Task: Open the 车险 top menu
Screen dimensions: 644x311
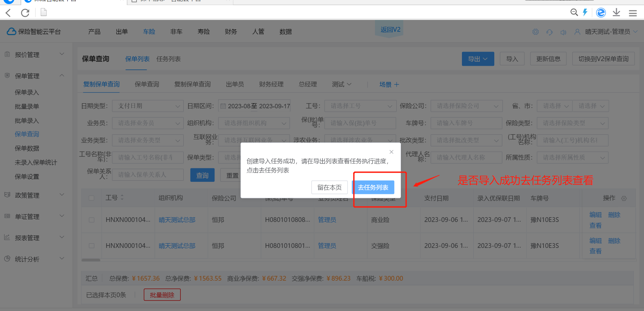Action: (149, 32)
